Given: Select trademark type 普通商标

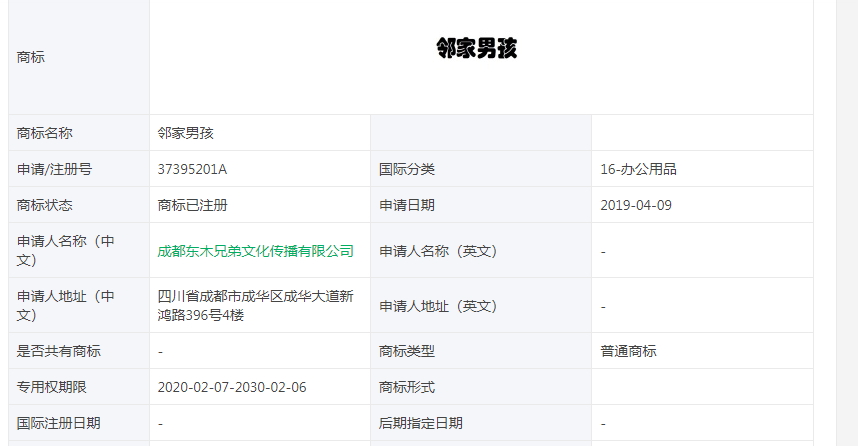Looking at the screenshot, I should [x=628, y=351].
